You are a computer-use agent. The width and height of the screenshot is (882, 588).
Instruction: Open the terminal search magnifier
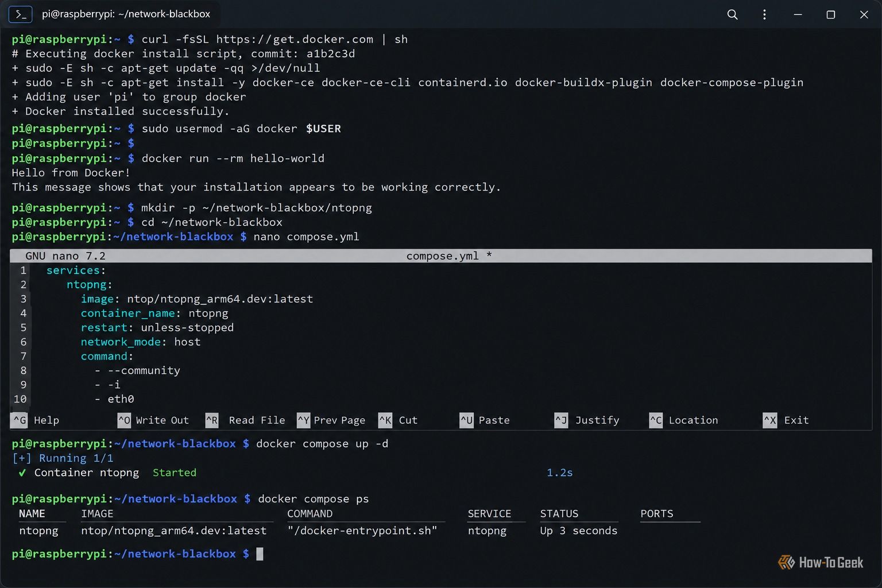(x=732, y=14)
